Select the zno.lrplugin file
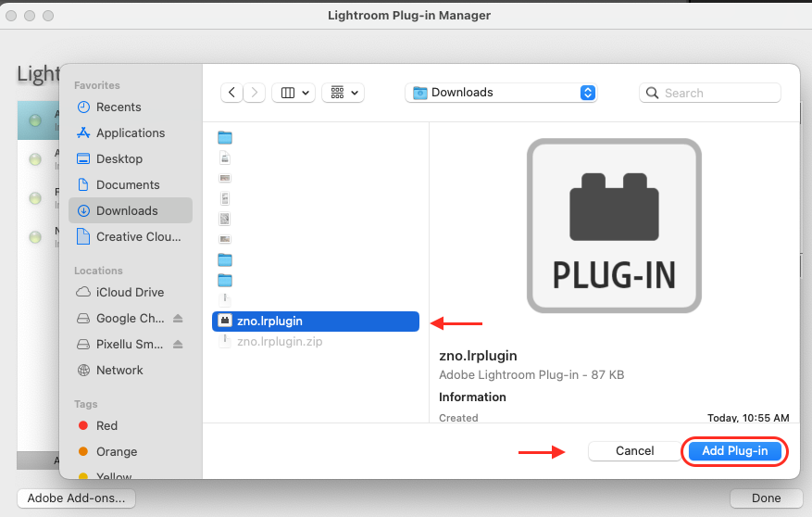Screen dimensions: 812x517 tap(316, 322)
